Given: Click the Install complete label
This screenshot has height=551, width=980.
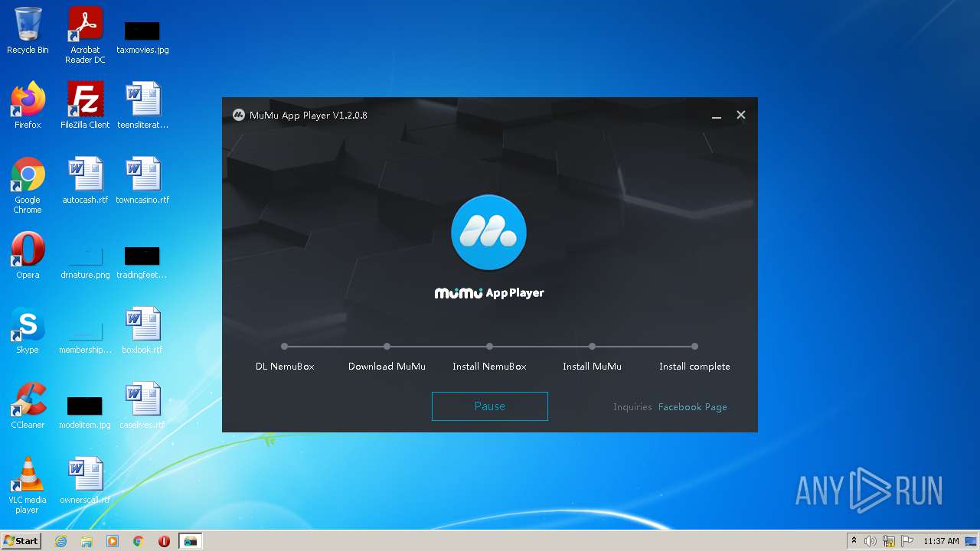Looking at the screenshot, I should 694,367.
